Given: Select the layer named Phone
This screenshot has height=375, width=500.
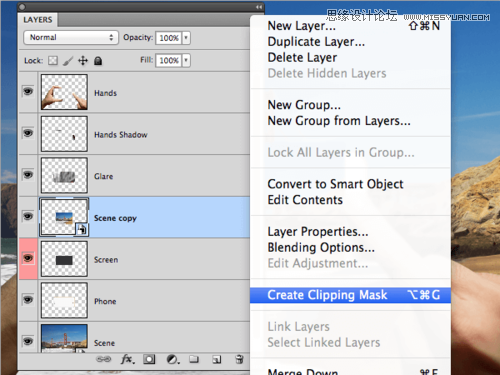Looking at the screenshot, I should point(105,301).
